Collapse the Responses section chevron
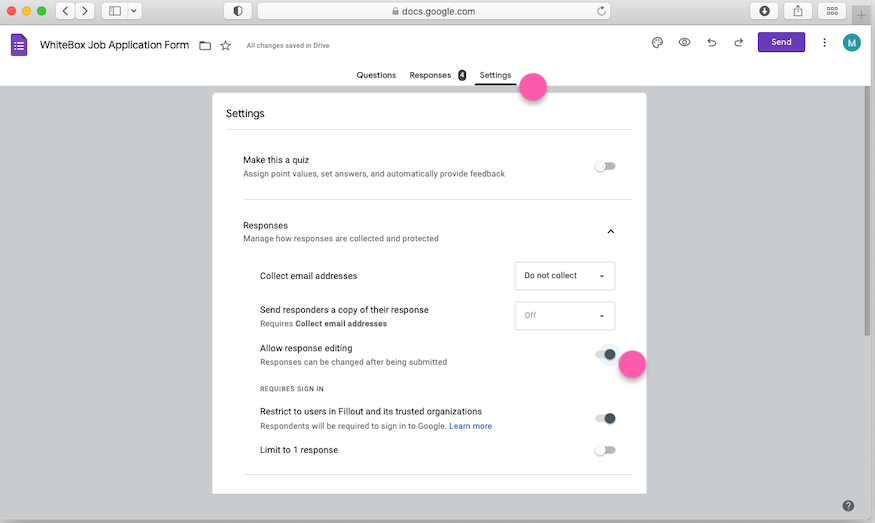 coord(611,232)
